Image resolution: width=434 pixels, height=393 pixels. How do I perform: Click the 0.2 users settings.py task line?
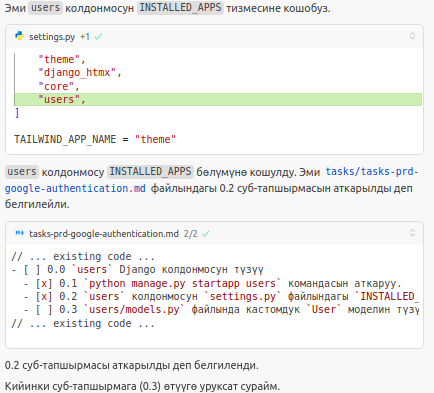tap(221, 296)
